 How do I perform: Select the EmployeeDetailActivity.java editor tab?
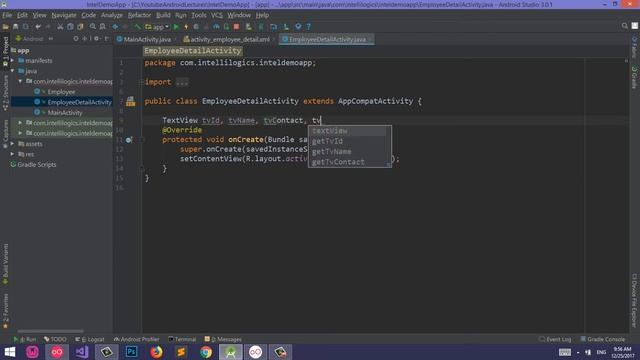click(x=327, y=39)
